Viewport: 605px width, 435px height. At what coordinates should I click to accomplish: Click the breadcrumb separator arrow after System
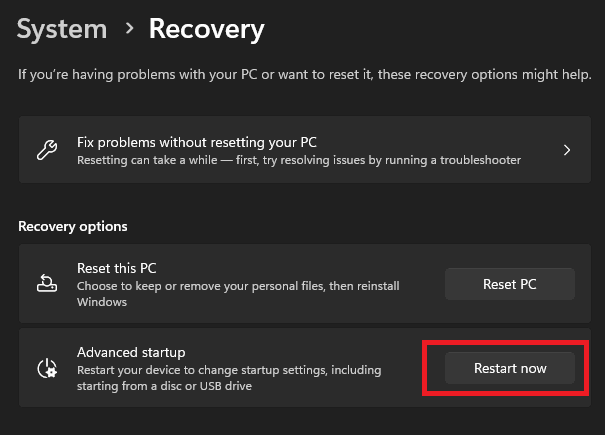click(129, 29)
